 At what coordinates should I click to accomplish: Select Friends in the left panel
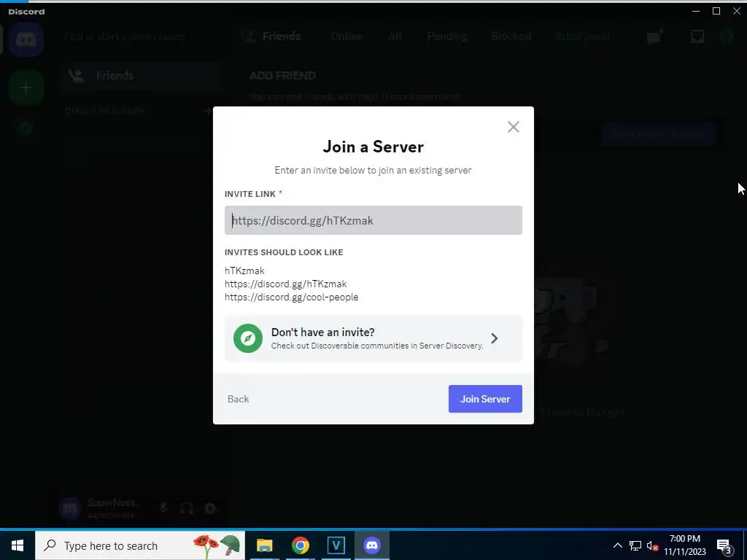(x=141, y=76)
